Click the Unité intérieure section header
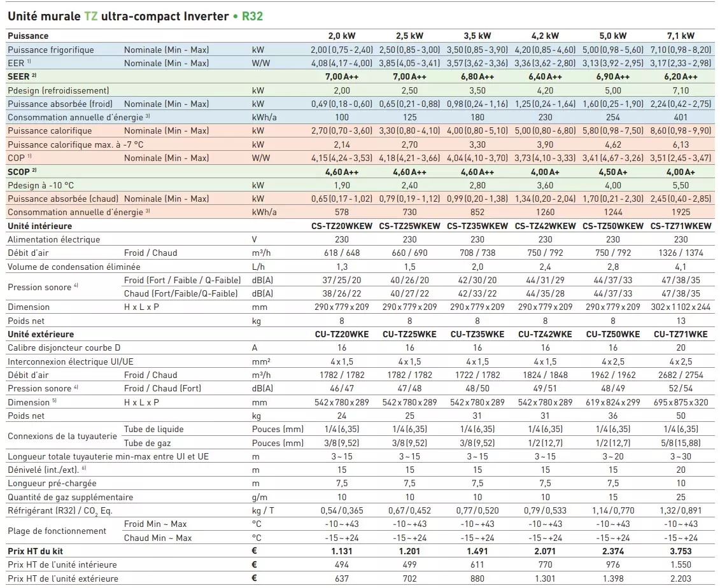This screenshot has width=720, height=588. 39,226
